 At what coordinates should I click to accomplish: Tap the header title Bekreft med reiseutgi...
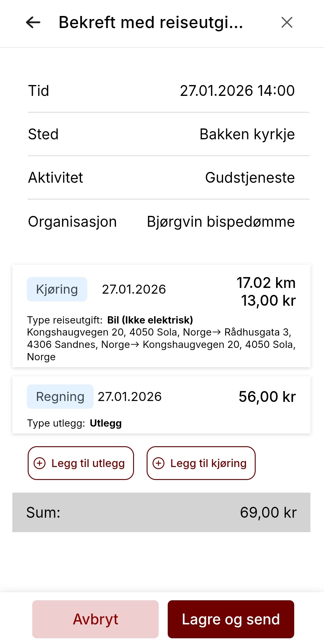[x=151, y=22]
